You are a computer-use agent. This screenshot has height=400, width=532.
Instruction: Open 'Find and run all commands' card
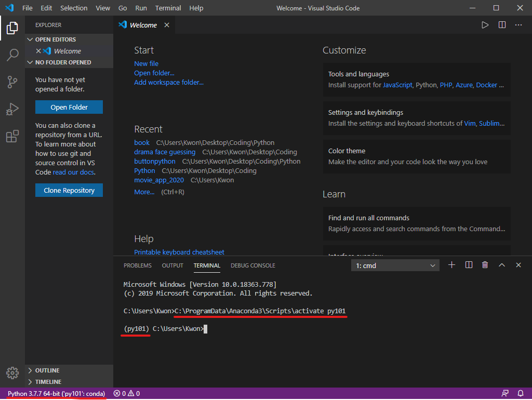417,223
